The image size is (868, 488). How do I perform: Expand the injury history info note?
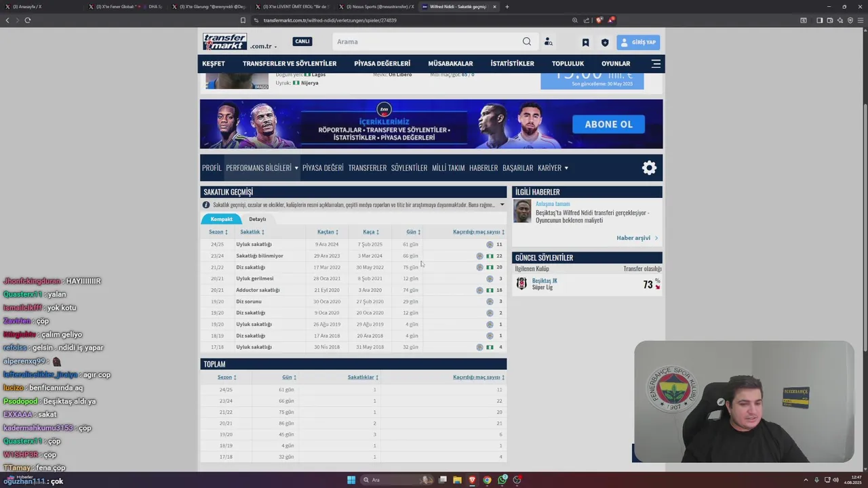coord(502,205)
